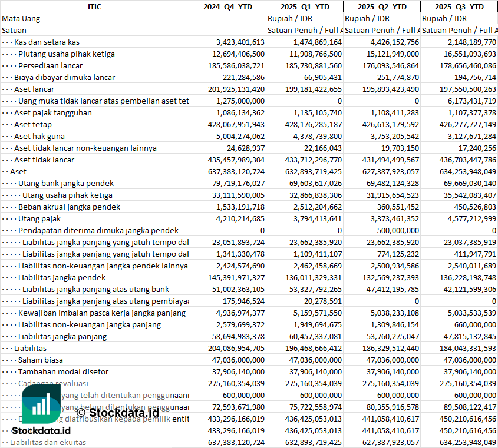Select Beban akrual jangka pendek label

tap(69, 206)
